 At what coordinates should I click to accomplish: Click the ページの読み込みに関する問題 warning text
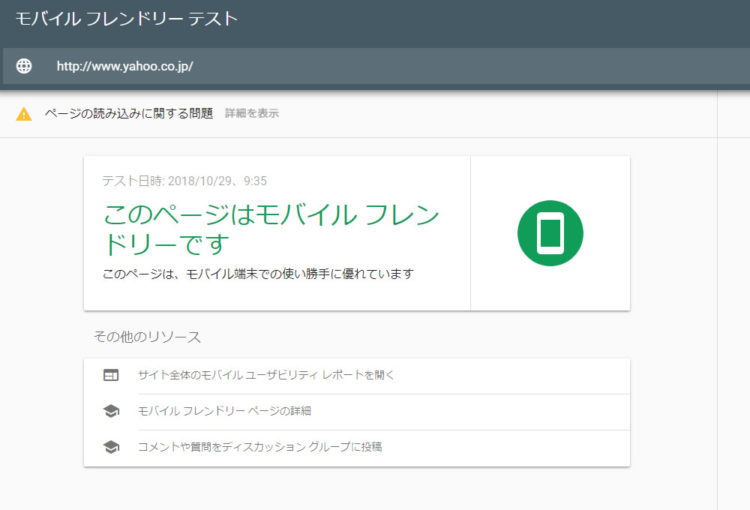click(128, 114)
